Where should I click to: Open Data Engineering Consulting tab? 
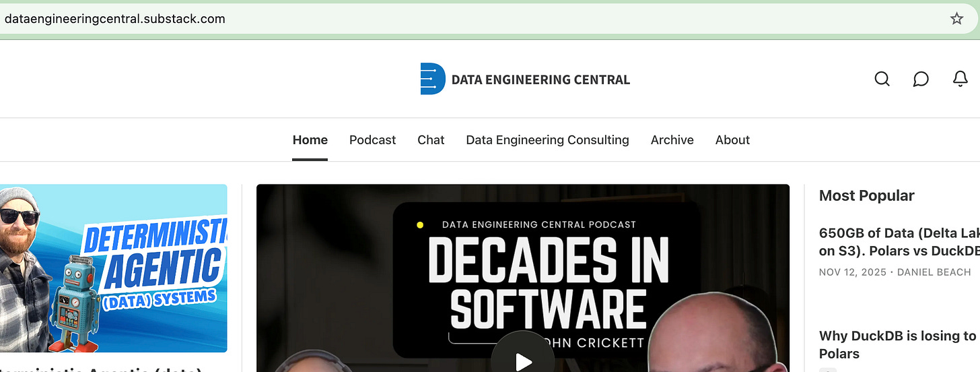tap(547, 140)
